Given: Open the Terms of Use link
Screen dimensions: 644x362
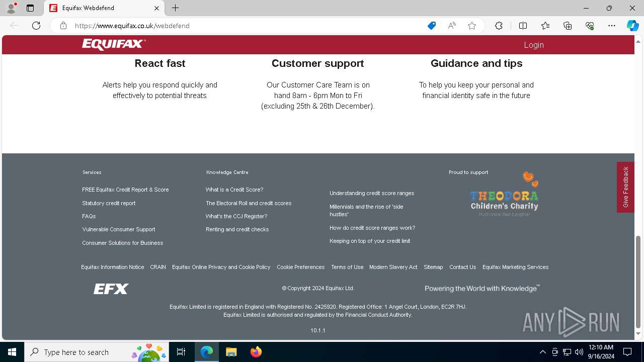Looking at the screenshot, I should [x=347, y=267].
